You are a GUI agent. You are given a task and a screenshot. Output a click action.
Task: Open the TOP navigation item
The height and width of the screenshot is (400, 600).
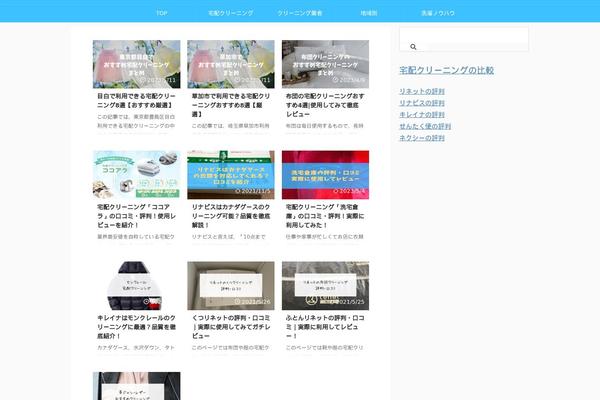coord(162,13)
